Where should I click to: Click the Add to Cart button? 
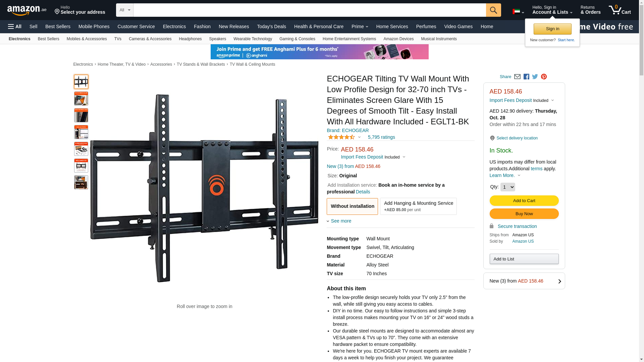(524, 200)
